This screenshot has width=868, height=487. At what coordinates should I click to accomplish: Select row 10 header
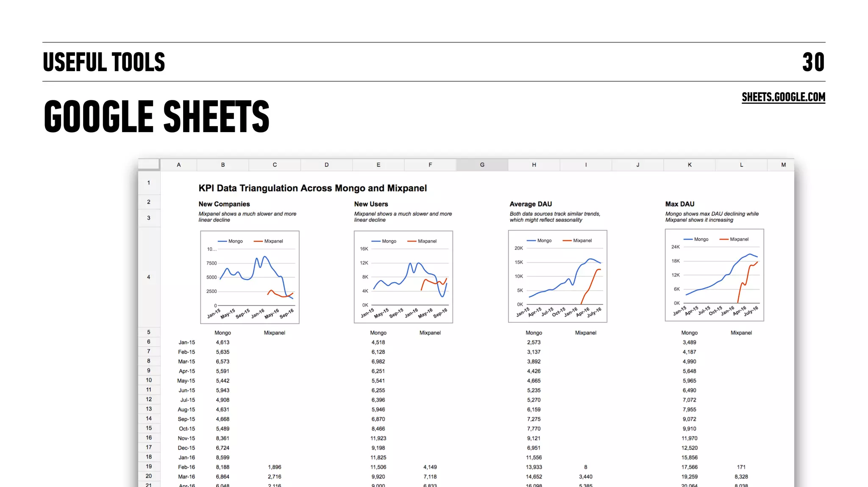tap(149, 380)
